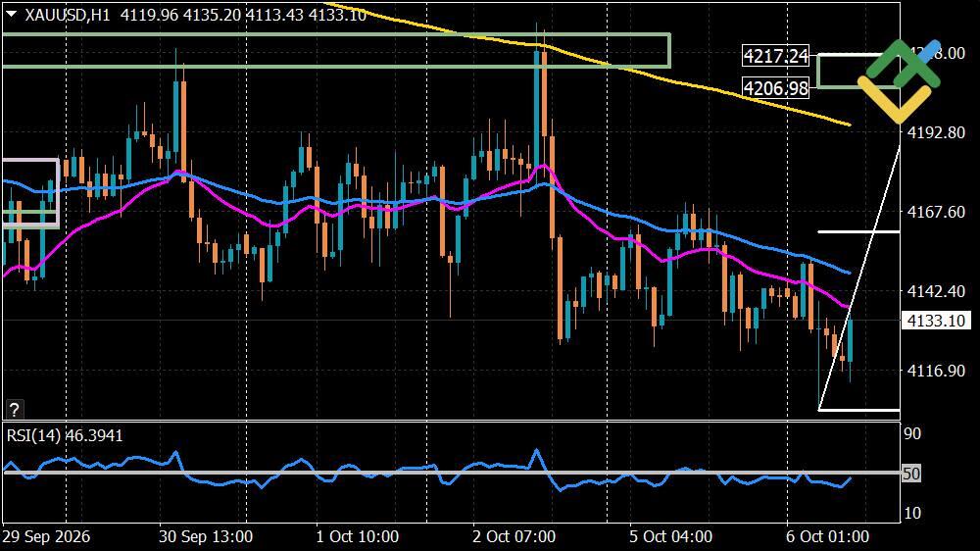Image resolution: width=980 pixels, height=551 pixels.
Task: Click the 6 Oct 01:00 time label
Action: point(827,536)
